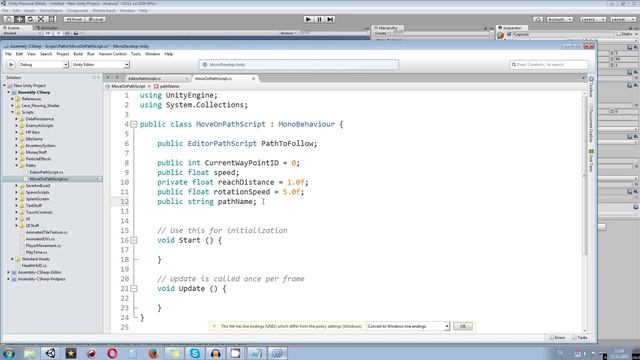Expand the DataPersistence folder
The height and width of the screenshot is (360, 640).
point(17,119)
